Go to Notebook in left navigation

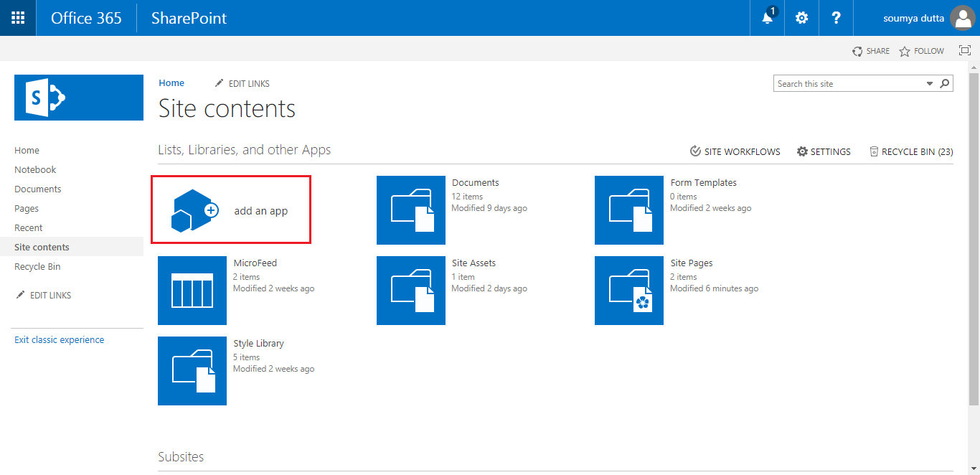click(35, 170)
